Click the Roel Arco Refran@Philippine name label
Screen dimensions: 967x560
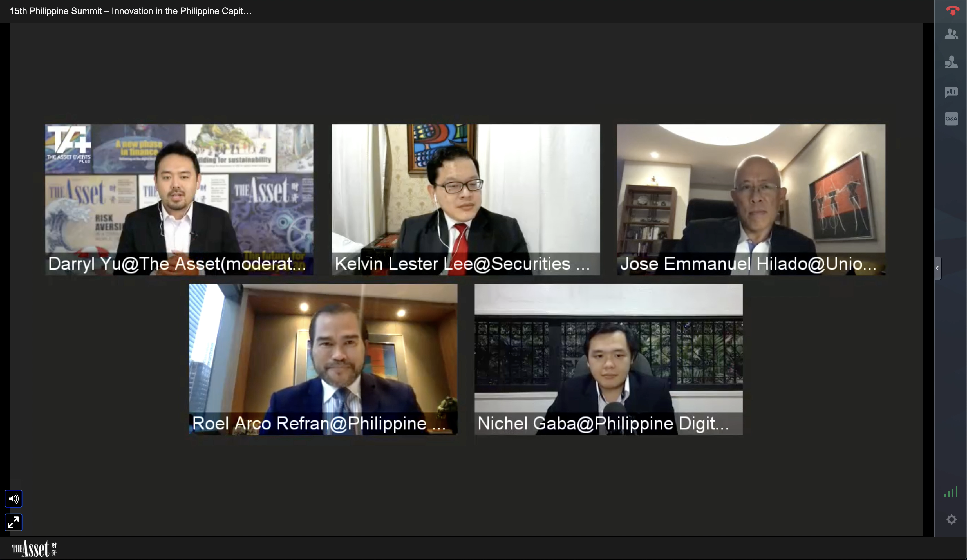point(319,424)
